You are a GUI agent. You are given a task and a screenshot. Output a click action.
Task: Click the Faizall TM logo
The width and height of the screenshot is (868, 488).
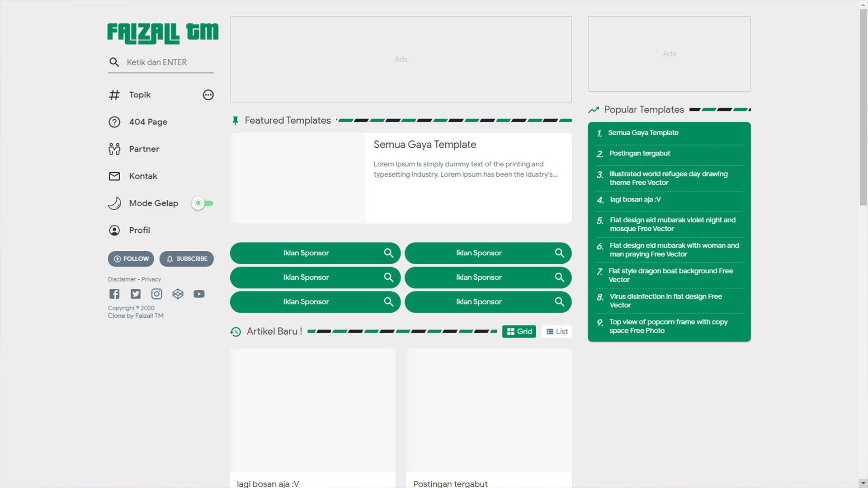coord(163,33)
